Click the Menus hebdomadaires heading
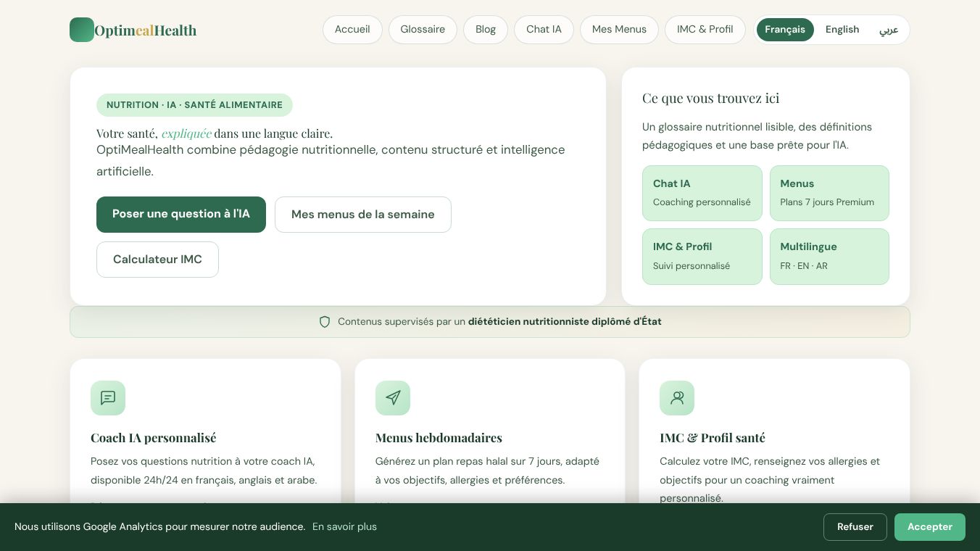The height and width of the screenshot is (551, 980). click(x=439, y=438)
